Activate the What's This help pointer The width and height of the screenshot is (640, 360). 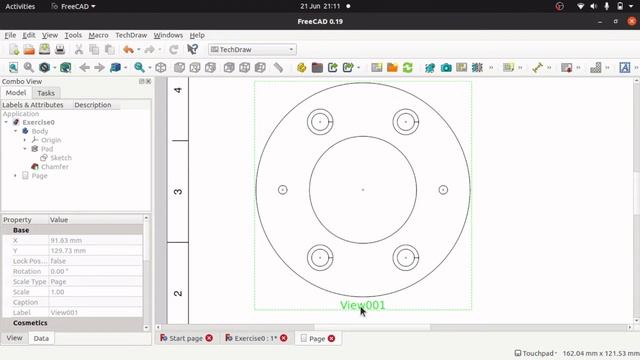coord(192,50)
